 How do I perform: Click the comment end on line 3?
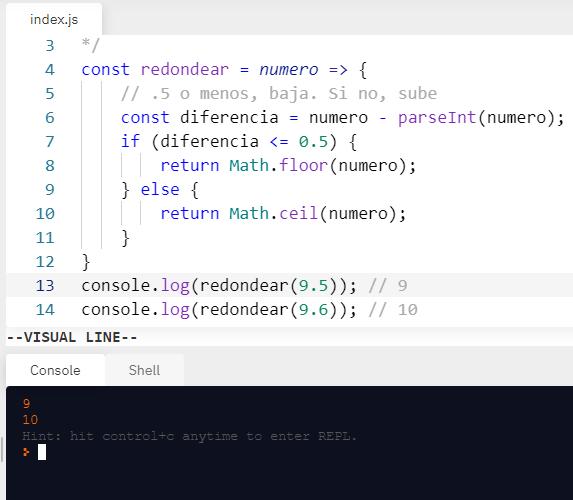(x=90, y=45)
